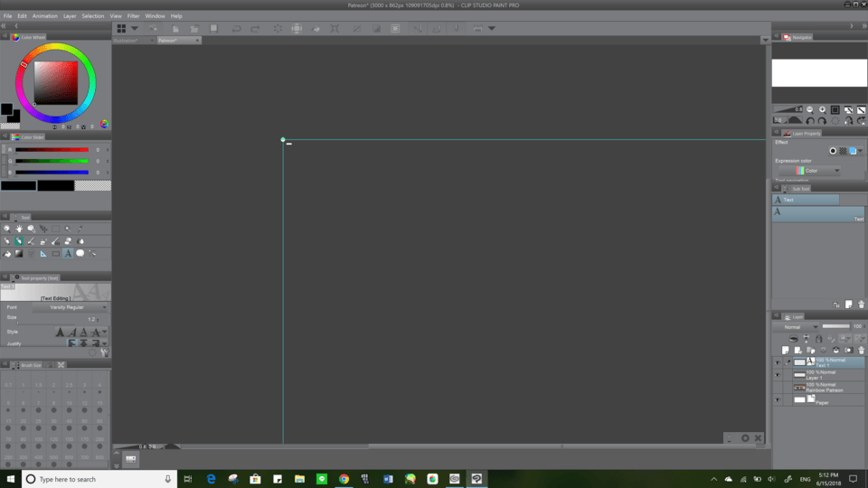The image size is (868, 488).
Task: Toggle bold text style
Action: click(60, 332)
